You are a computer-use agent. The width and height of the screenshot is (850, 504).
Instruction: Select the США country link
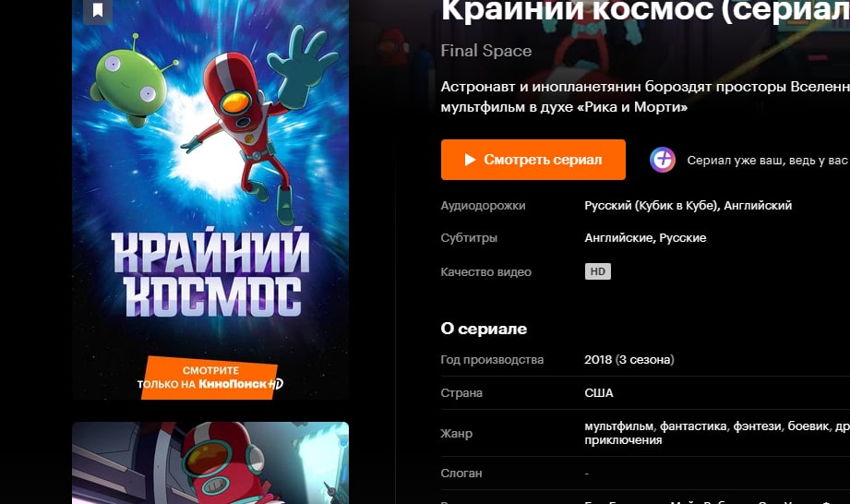click(x=598, y=393)
